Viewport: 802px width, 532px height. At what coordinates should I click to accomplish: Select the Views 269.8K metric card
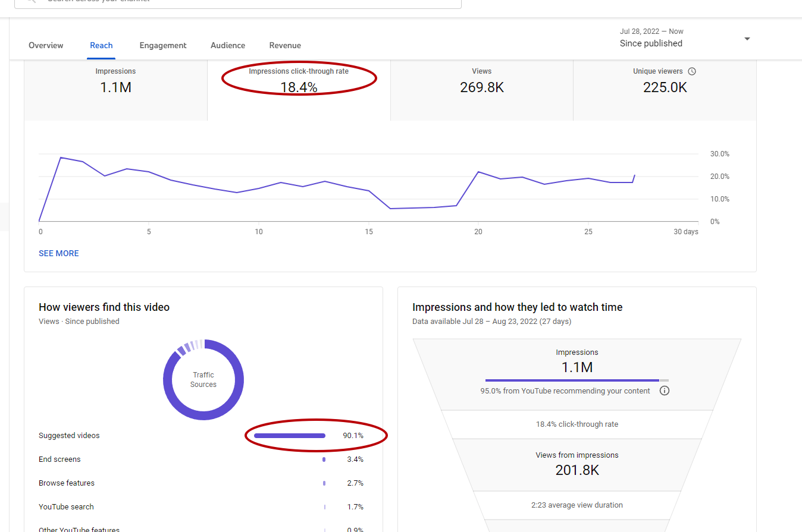482,90
